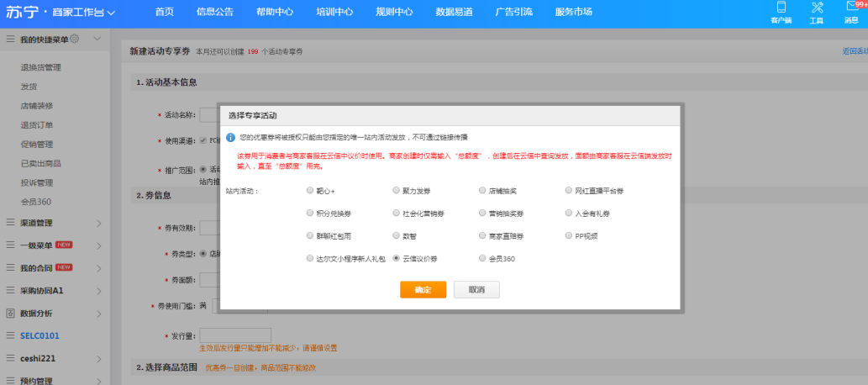
Task: Select the 积分兑换券 radio option
Action: click(x=309, y=213)
